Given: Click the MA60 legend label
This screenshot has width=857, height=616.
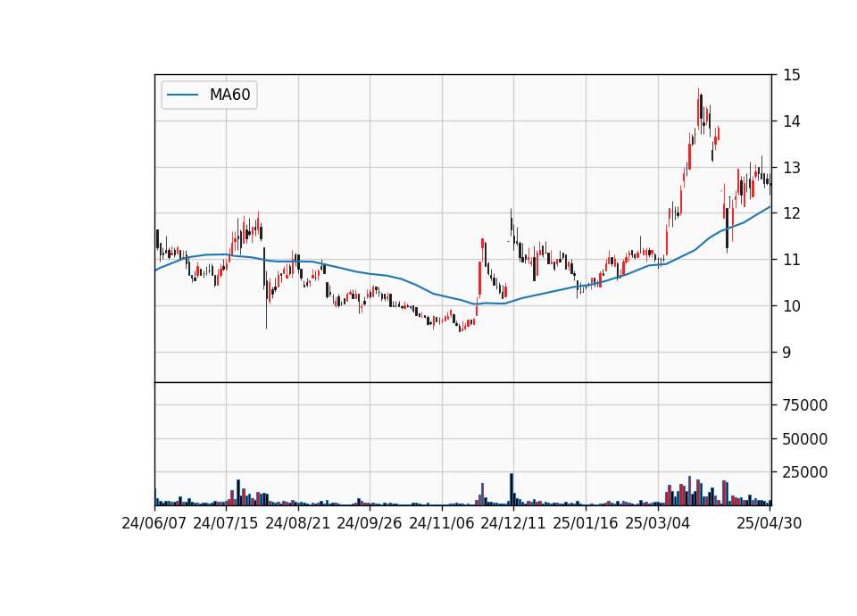Looking at the screenshot, I should (229, 95).
